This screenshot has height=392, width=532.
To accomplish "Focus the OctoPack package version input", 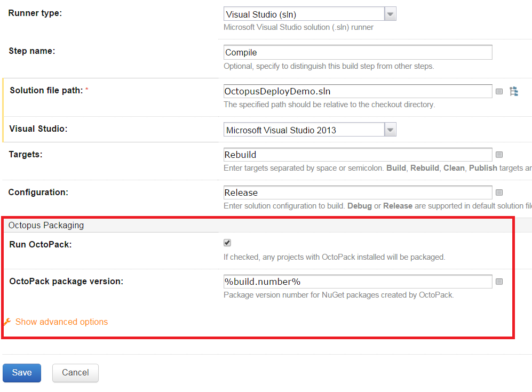I will tap(358, 282).
